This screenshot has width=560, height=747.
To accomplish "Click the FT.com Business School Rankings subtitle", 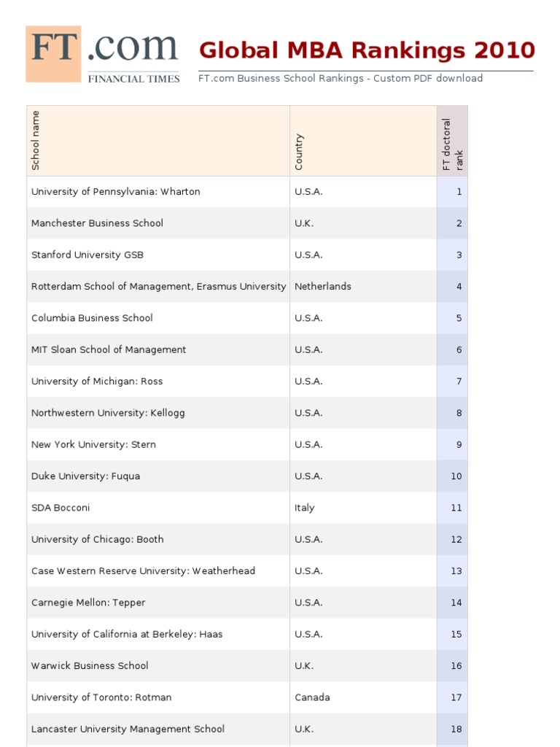I will pyautogui.click(x=341, y=78).
